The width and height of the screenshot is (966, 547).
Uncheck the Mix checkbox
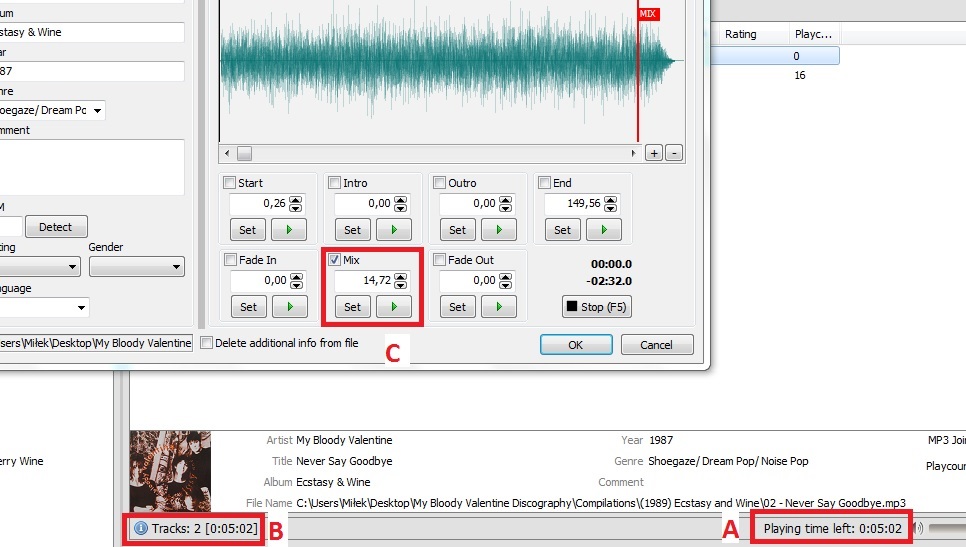click(335, 260)
